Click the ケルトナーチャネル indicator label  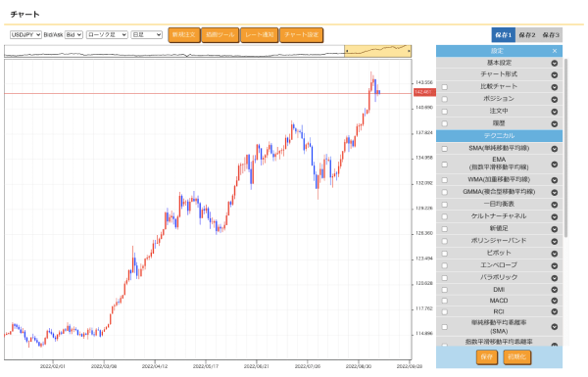[499, 216]
